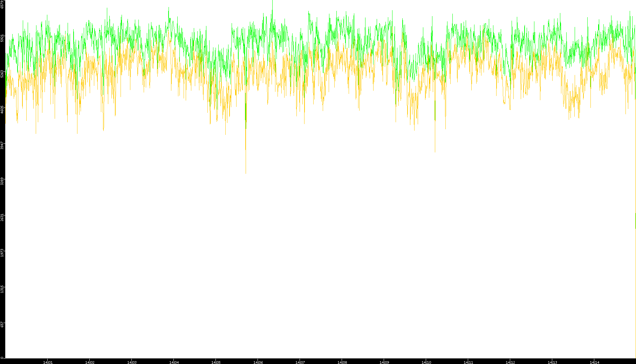Select the 3289 value axis label
The image size is (636, 364).
point(2,181)
